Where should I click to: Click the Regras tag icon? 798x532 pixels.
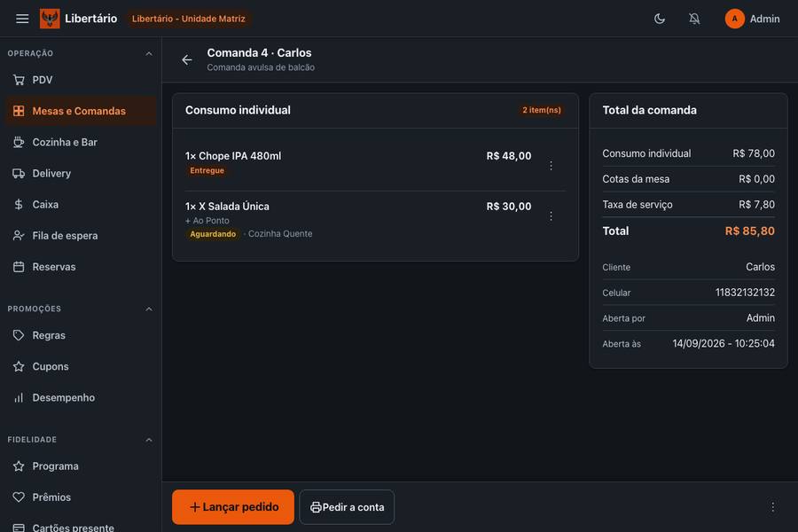19,335
